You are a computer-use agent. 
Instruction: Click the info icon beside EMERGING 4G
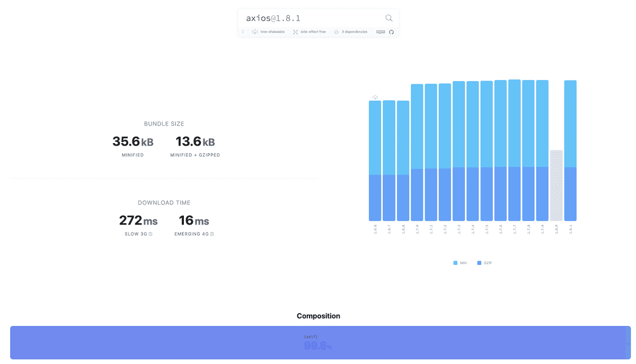pyautogui.click(x=212, y=234)
